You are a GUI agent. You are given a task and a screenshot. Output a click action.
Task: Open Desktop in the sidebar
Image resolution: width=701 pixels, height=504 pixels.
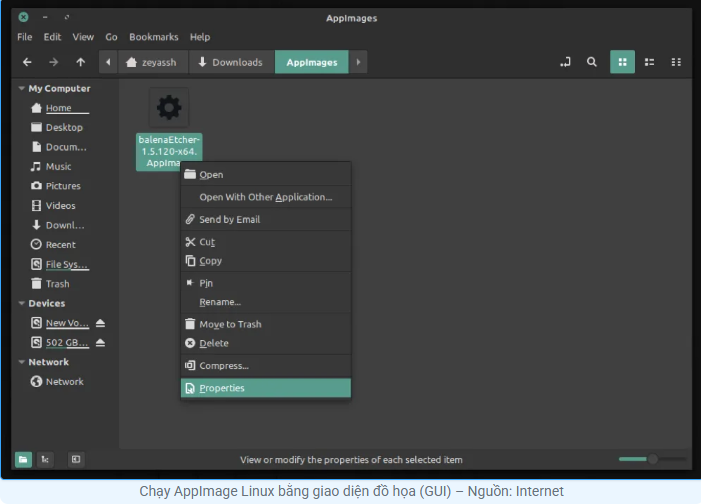pos(57,127)
